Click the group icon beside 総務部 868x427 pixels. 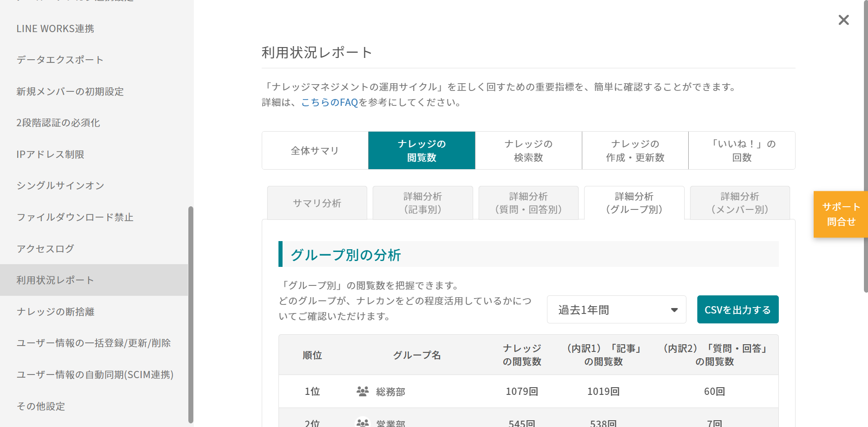click(x=362, y=391)
